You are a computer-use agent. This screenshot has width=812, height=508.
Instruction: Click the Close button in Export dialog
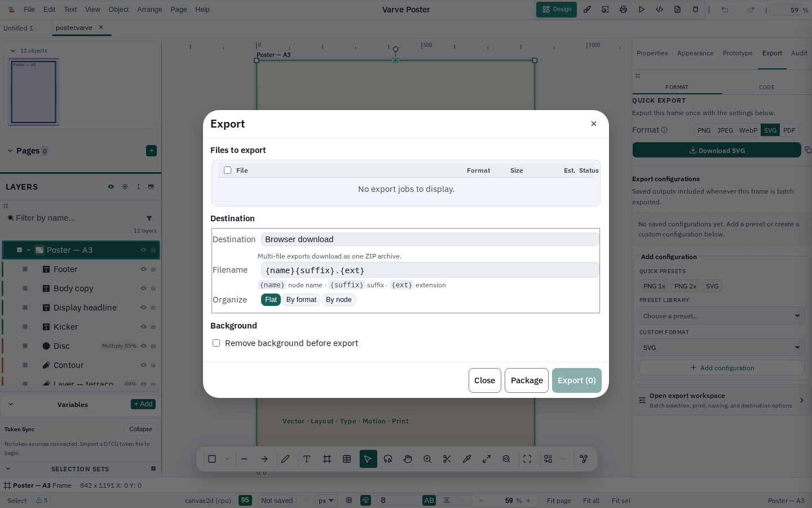485,380
